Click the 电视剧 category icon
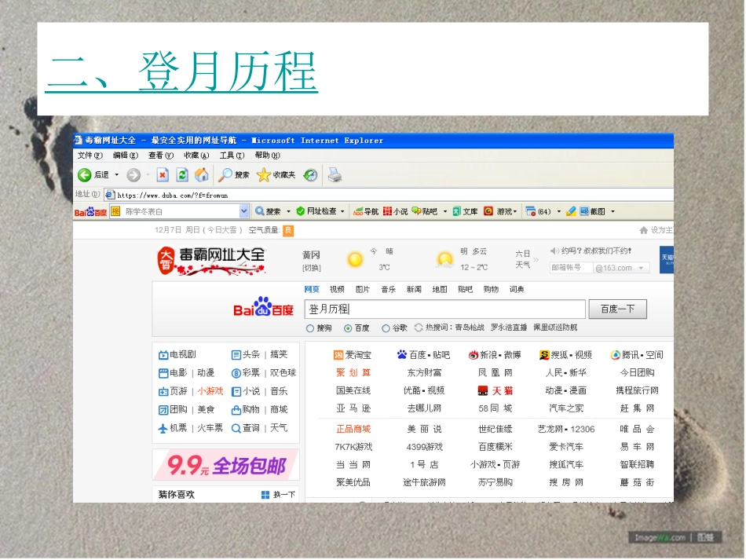The height and width of the screenshot is (560, 746). (163, 355)
